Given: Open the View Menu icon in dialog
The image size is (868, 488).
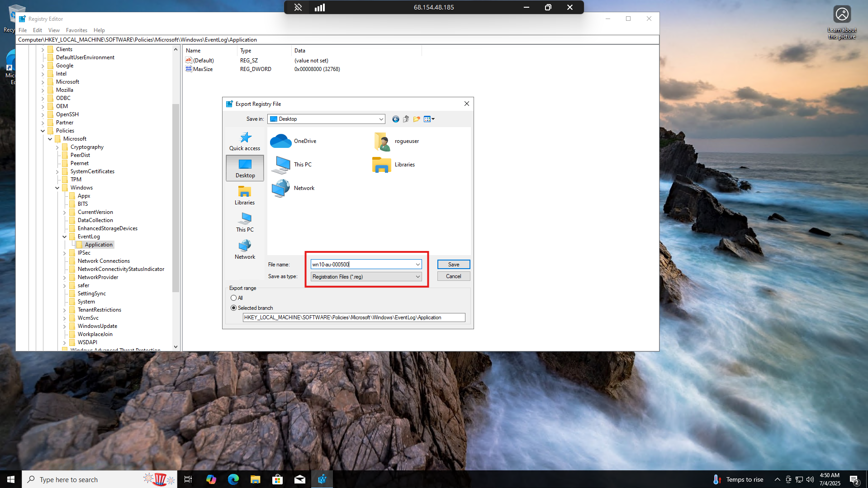Looking at the screenshot, I should tap(429, 119).
